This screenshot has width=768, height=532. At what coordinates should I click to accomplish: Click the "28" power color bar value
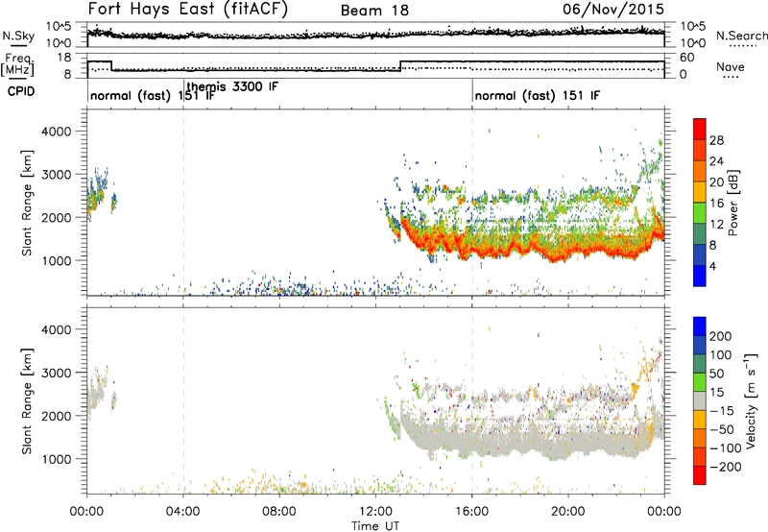pyautogui.click(x=716, y=140)
